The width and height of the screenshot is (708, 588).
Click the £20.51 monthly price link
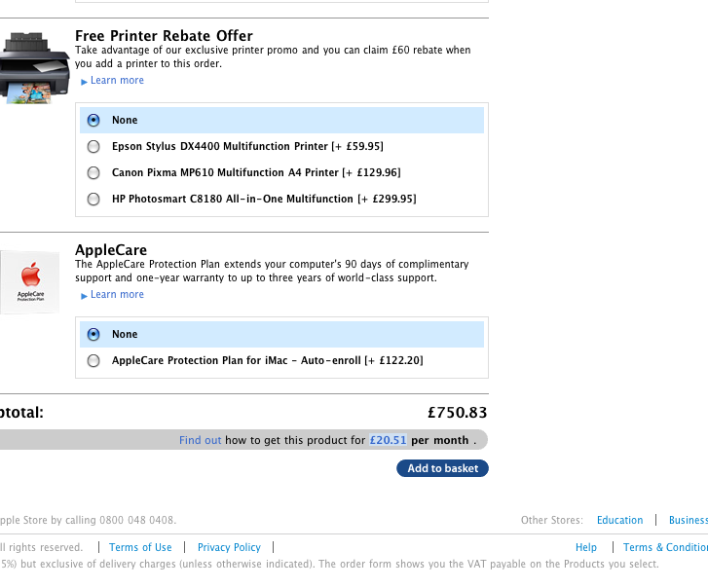point(389,440)
